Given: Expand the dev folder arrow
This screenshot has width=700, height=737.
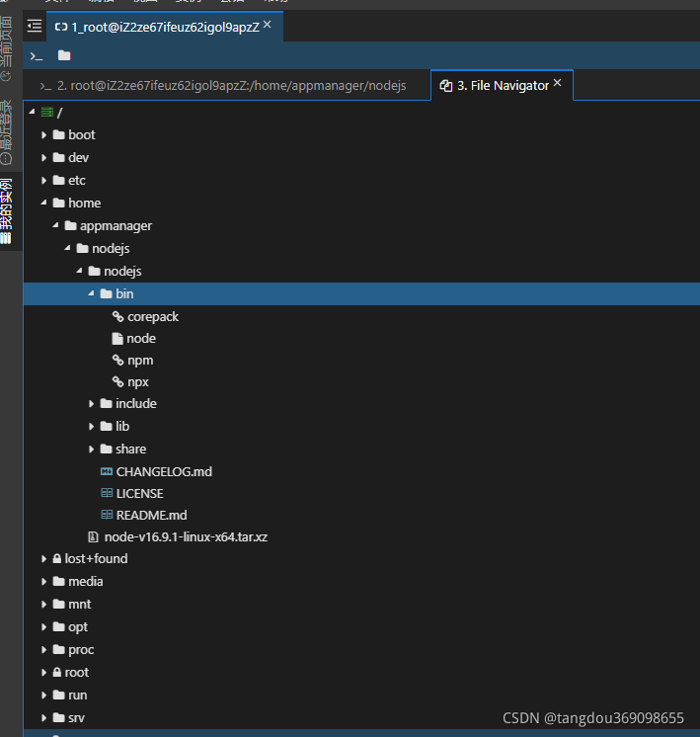Looking at the screenshot, I should pyautogui.click(x=43, y=157).
